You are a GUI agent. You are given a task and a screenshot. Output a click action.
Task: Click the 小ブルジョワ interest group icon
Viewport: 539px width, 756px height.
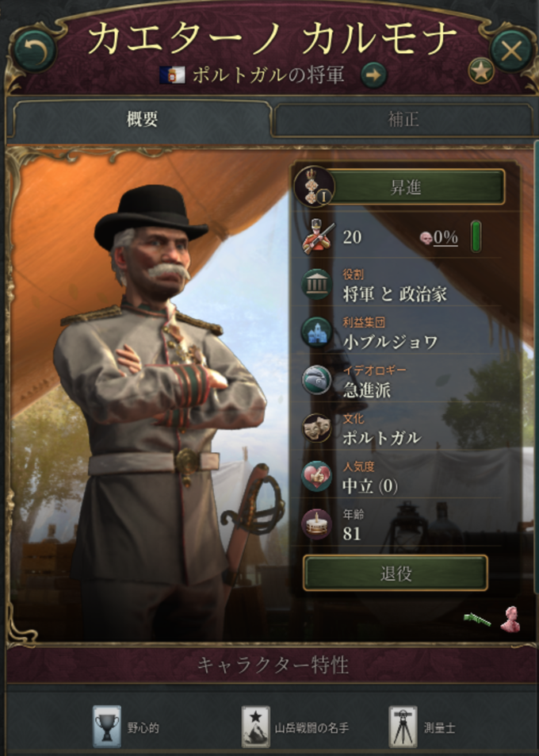[x=316, y=332]
